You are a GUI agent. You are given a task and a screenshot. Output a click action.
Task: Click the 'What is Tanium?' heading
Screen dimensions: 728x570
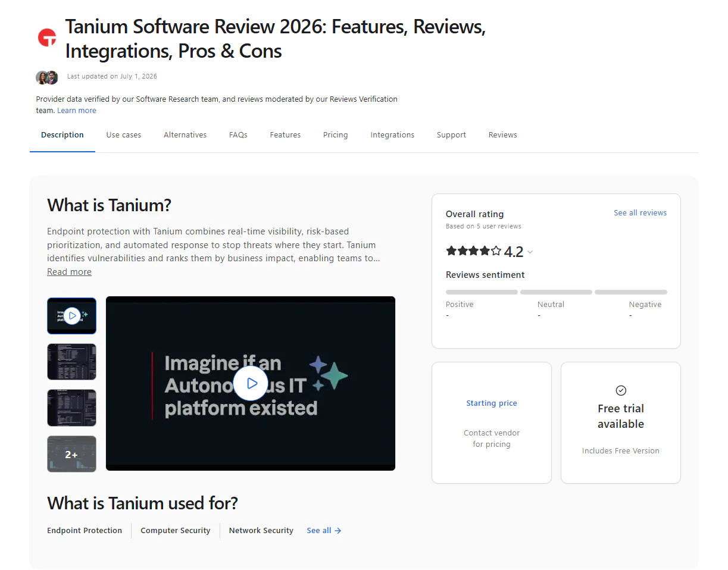[109, 206]
